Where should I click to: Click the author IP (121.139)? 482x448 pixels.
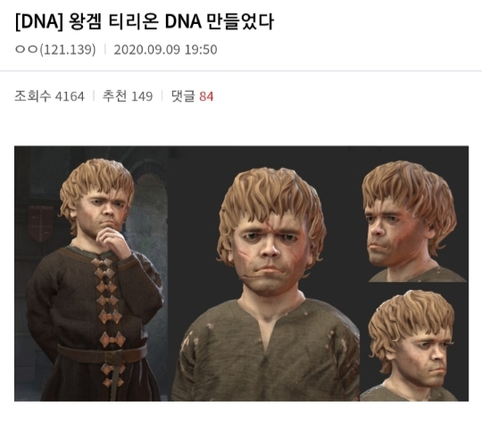[68, 49]
